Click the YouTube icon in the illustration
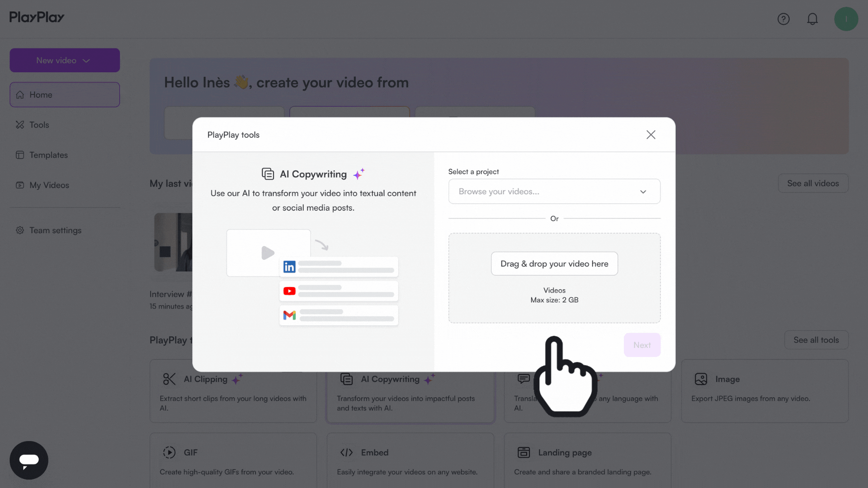 click(289, 291)
